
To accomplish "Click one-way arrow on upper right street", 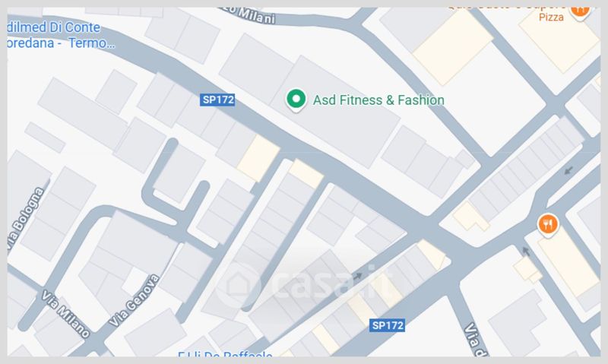I will pyautogui.click(x=568, y=170).
